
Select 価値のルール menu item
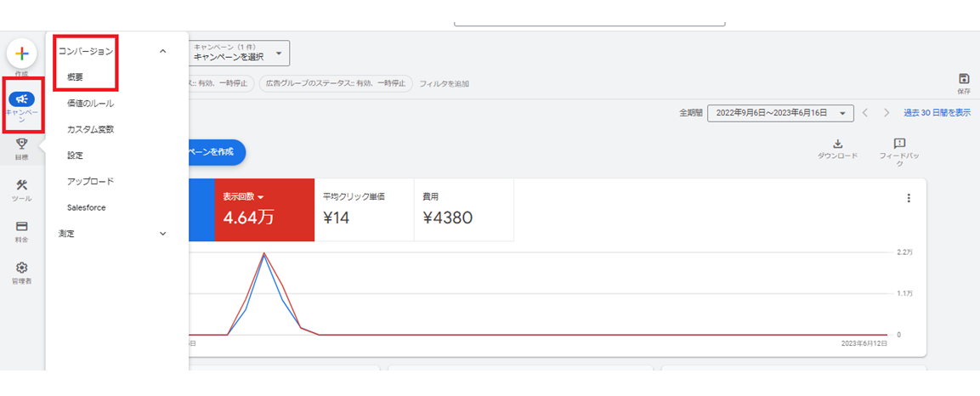(x=90, y=104)
